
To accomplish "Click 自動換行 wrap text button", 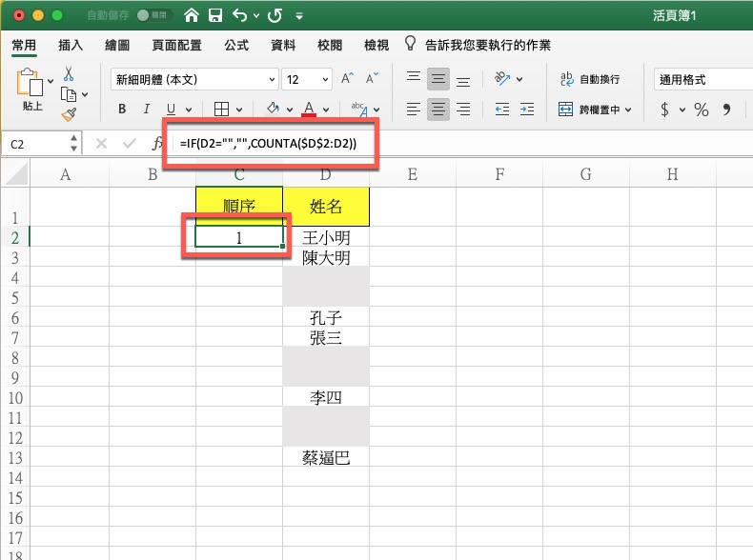I will click(x=590, y=79).
